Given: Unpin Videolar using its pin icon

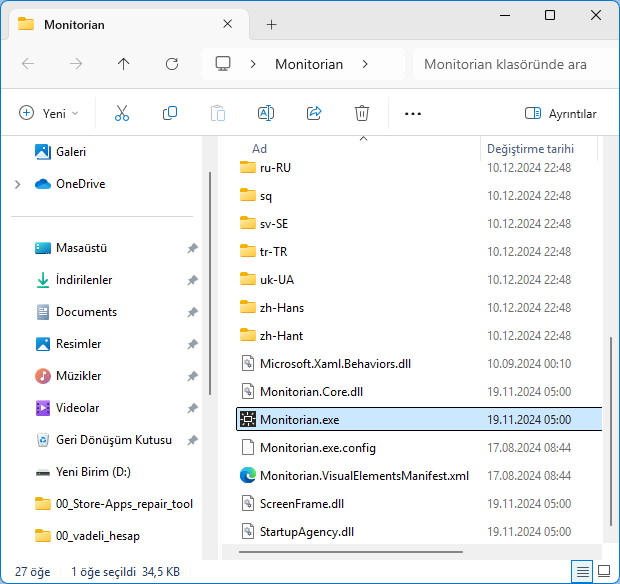Looking at the screenshot, I should 193,408.
